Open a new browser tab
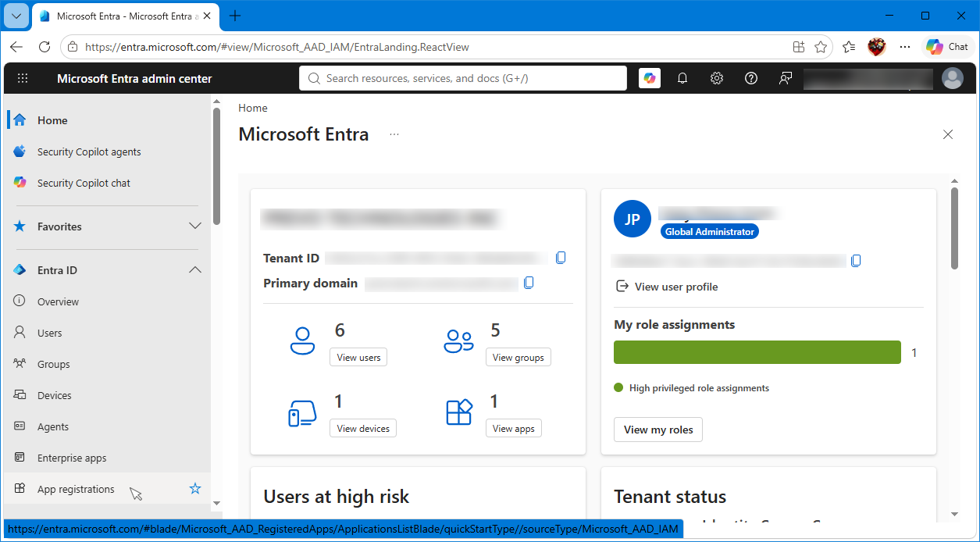Screen dimensions: 980x542 (x=235, y=16)
